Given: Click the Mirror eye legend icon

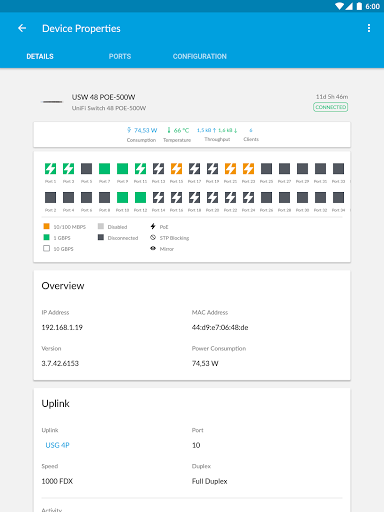Looking at the screenshot, I should click(x=153, y=248).
